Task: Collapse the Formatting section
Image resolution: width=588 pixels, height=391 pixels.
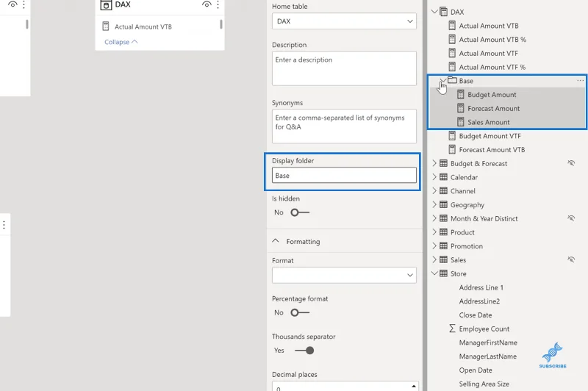Action: pyautogui.click(x=276, y=241)
